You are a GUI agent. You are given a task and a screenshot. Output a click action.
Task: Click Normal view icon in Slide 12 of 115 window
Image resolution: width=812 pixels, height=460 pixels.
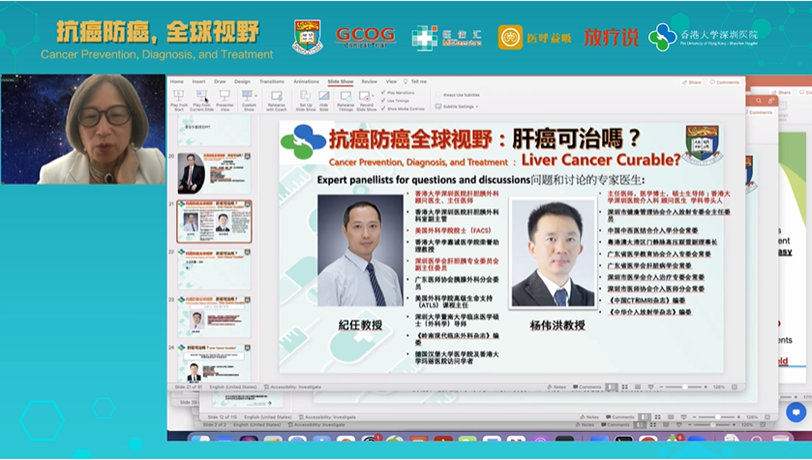[644, 417]
